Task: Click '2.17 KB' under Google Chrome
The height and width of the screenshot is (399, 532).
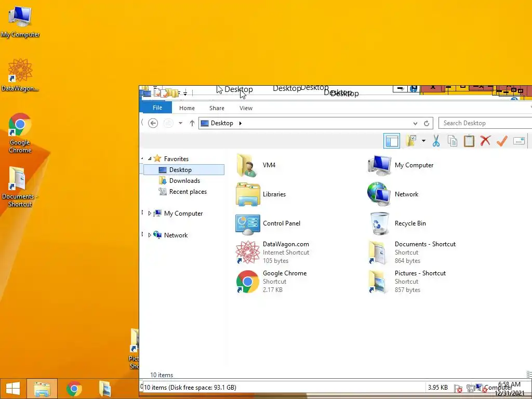Action: [272, 290]
